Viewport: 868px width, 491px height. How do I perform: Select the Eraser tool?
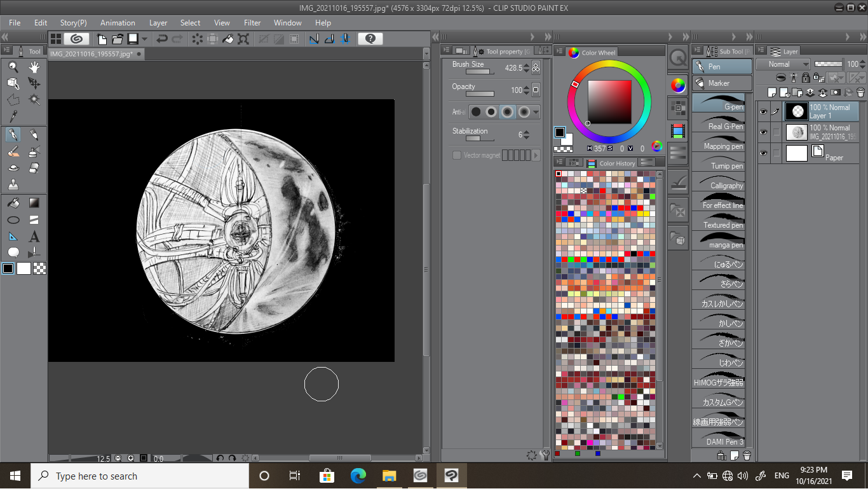coord(34,168)
